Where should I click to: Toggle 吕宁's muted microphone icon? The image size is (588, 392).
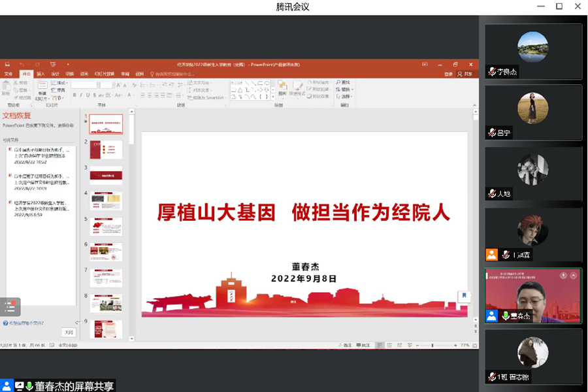pyautogui.click(x=492, y=133)
